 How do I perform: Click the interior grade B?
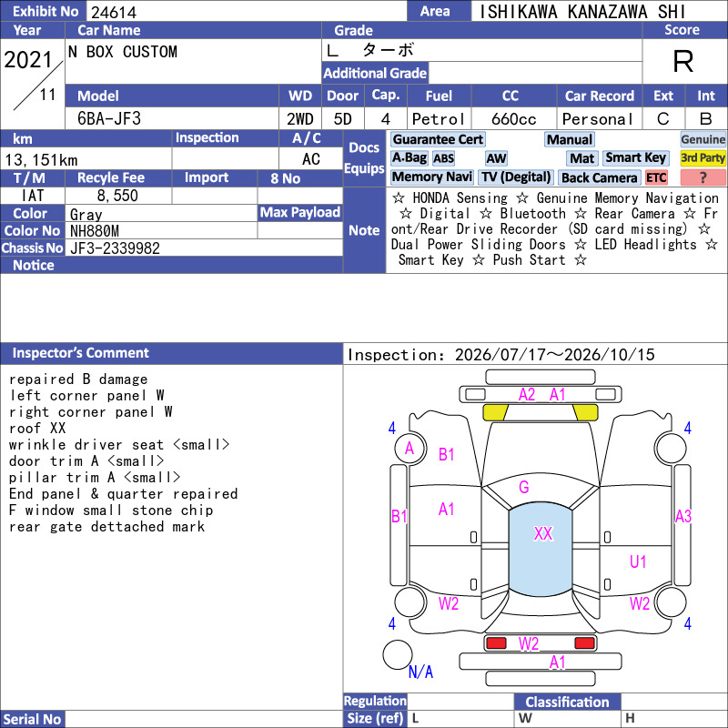[x=706, y=119]
